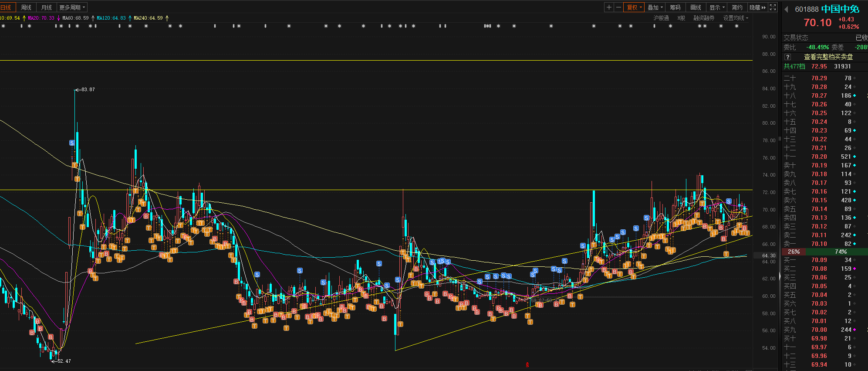
Task: Click the minus zoom-out chart button
Action: point(618,7)
